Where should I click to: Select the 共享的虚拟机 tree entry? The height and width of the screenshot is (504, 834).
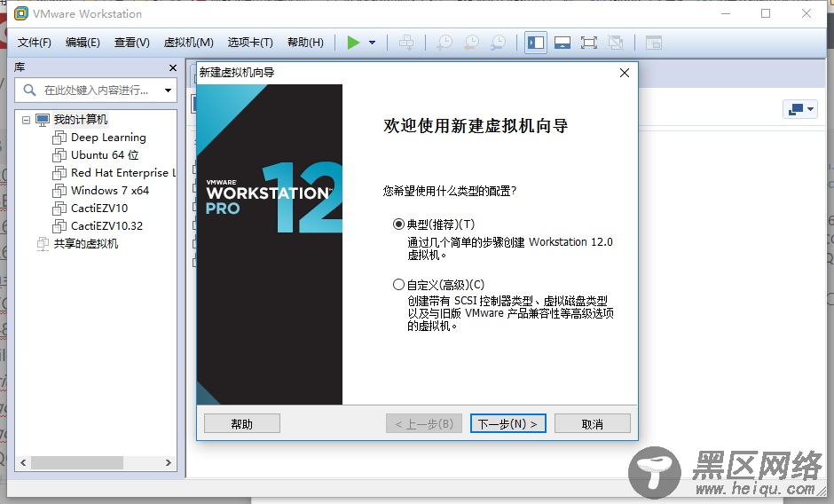tap(86, 244)
